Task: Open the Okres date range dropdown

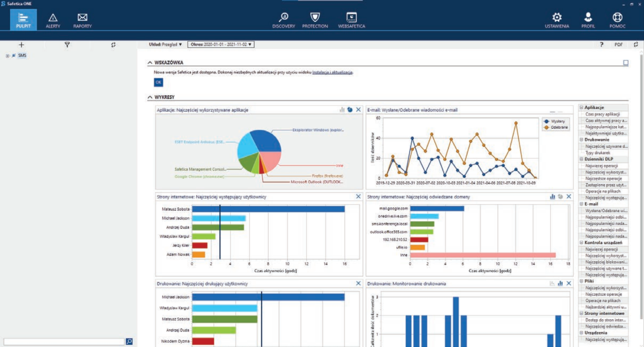Action: [221, 44]
